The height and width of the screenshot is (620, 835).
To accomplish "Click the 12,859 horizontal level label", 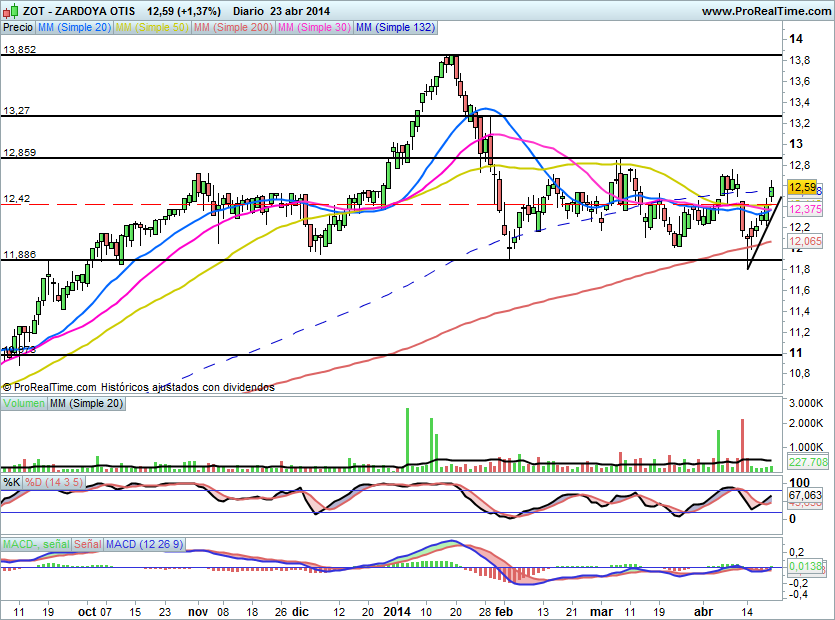I will click(x=20, y=152).
